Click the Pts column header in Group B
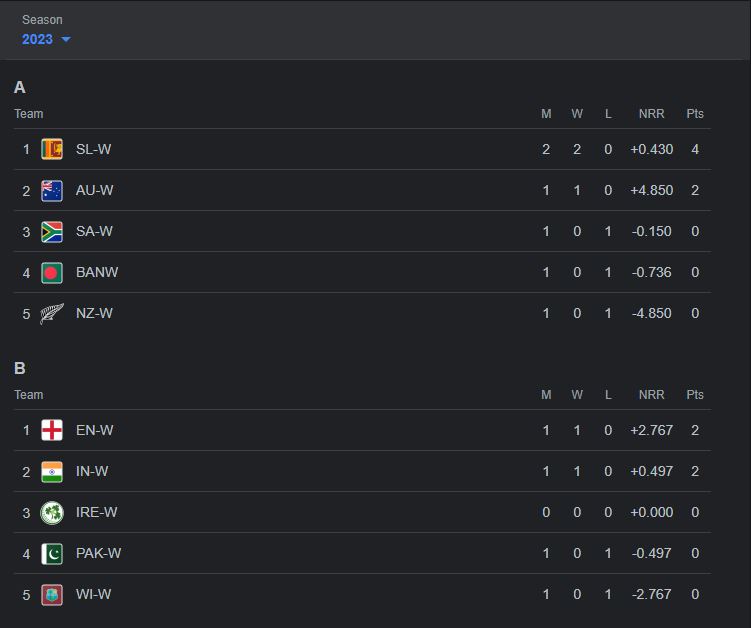 (695, 395)
